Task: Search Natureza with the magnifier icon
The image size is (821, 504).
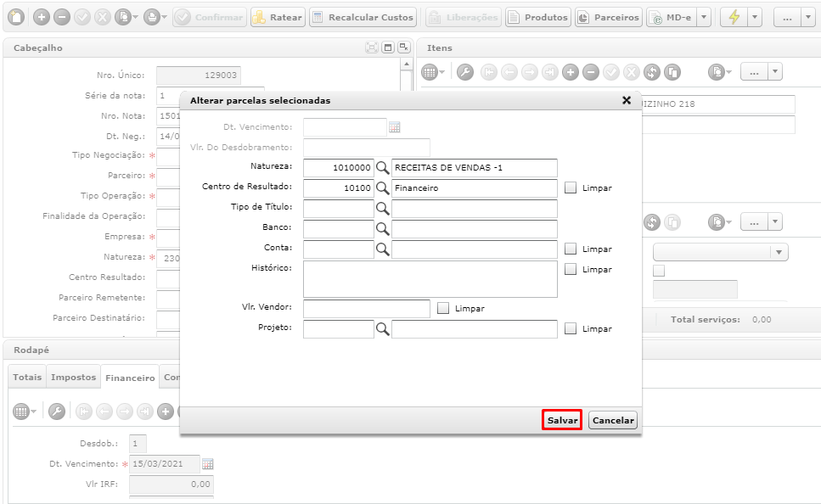Action: pyautogui.click(x=383, y=167)
